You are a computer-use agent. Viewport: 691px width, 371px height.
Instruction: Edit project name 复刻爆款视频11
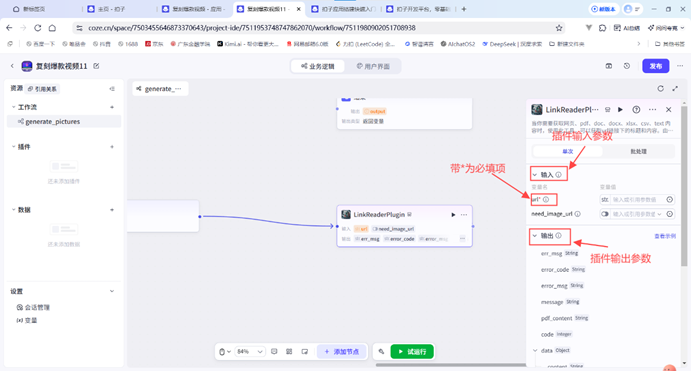(x=97, y=66)
